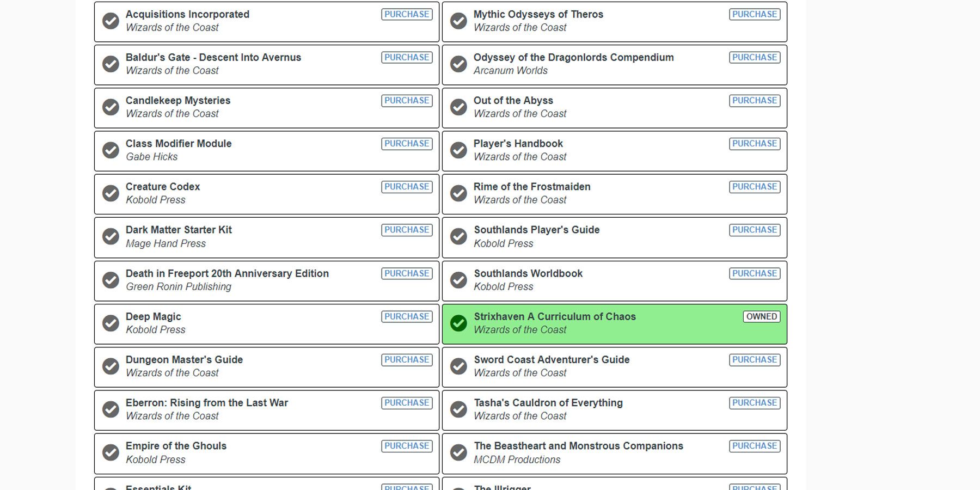
Task: Purchase Candlekeep Mysteries
Action: (x=407, y=100)
